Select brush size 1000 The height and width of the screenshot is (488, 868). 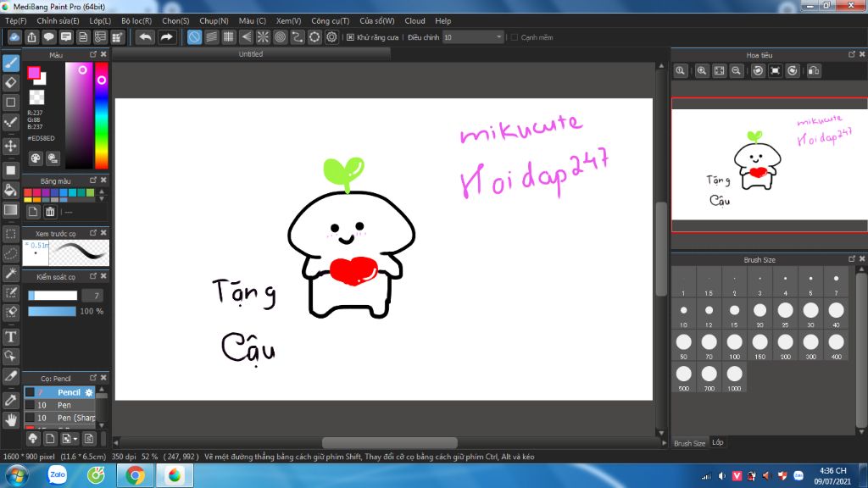[735, 377]
